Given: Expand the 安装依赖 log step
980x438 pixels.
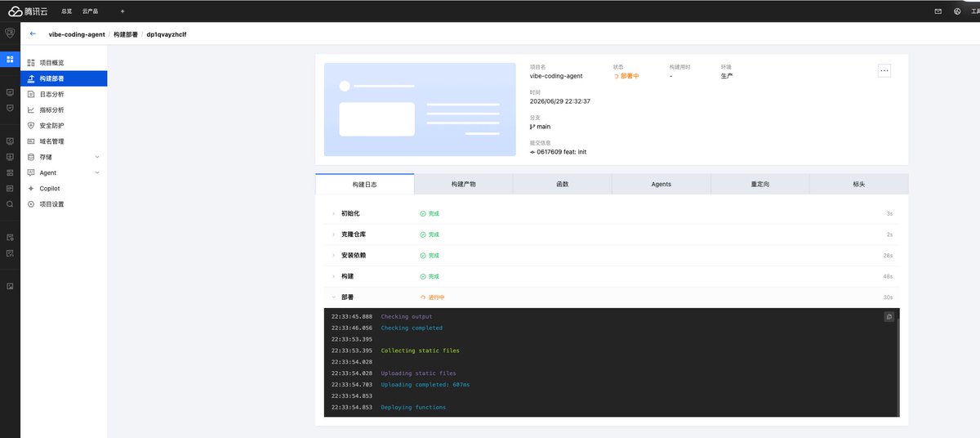Looking at the screenshot, I should tap(333, 255).
